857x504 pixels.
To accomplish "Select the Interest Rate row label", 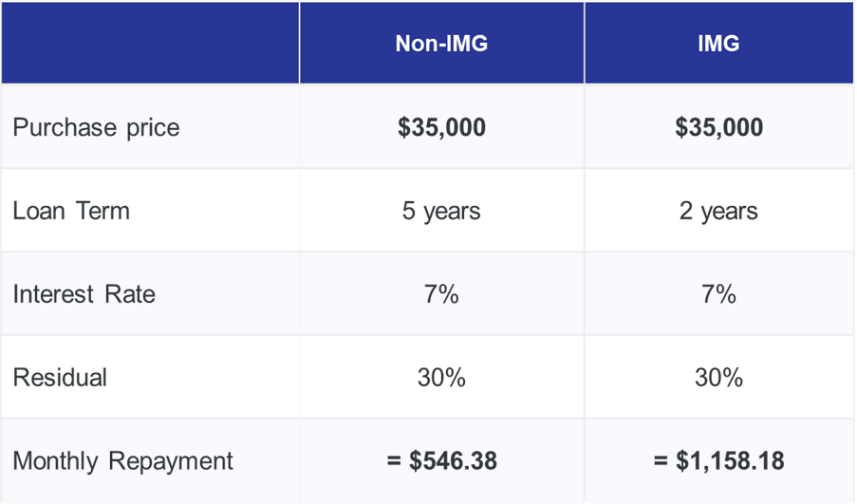I will (x=84, y=294).
